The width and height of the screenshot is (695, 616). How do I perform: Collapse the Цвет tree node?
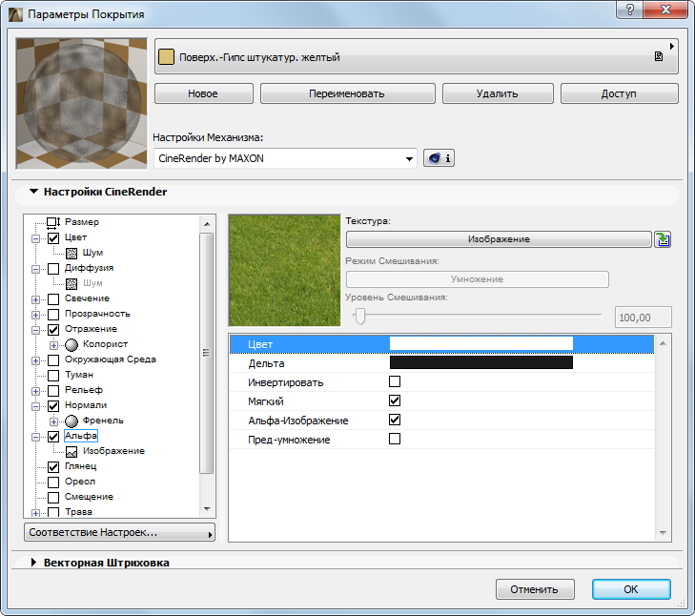36,238
